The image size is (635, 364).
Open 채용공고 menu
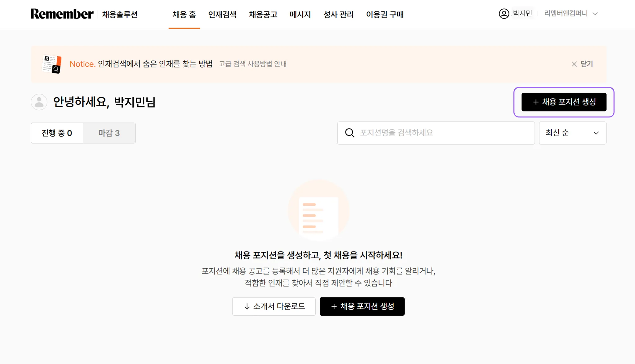[263, 15]
